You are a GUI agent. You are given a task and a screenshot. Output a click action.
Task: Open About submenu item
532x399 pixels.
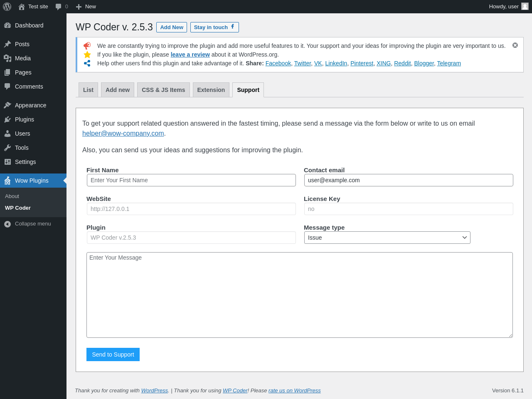click(x=12, y=196)
